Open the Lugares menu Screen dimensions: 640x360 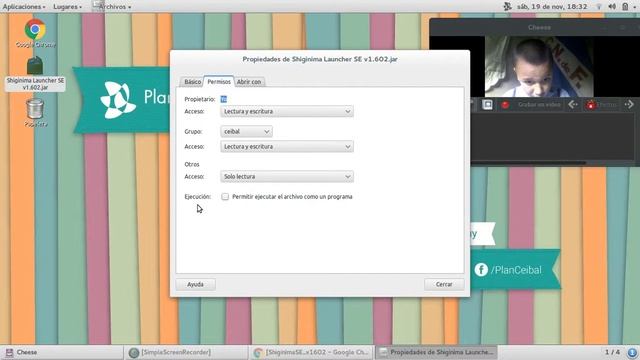tap(67, 7)
